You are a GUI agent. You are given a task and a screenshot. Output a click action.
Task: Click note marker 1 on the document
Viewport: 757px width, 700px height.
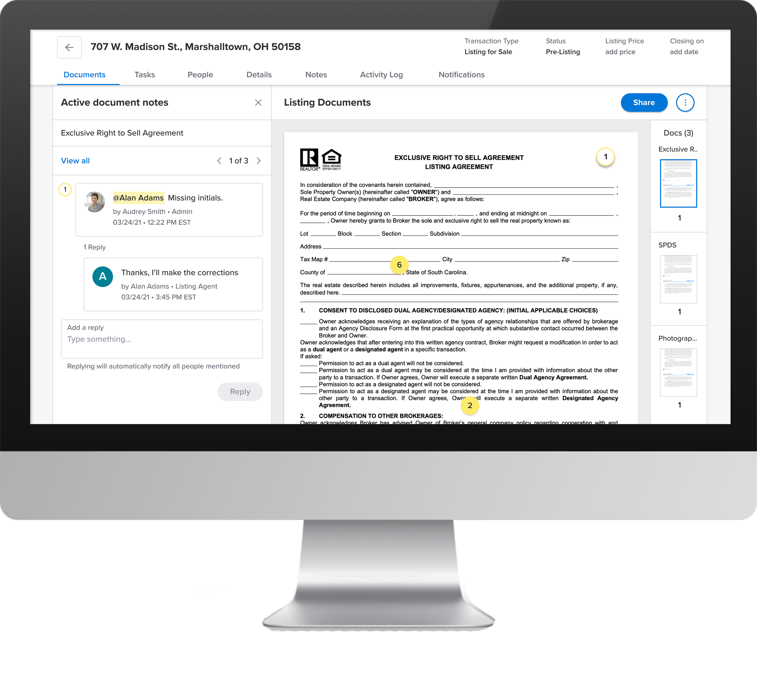(x=605, y=156)
